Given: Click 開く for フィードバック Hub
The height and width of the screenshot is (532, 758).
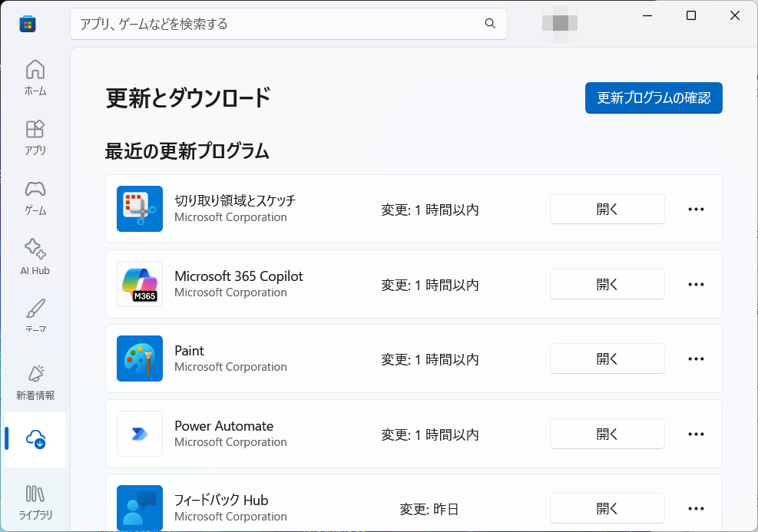Looking at the screenshot, I should click(x=607, y=508).
